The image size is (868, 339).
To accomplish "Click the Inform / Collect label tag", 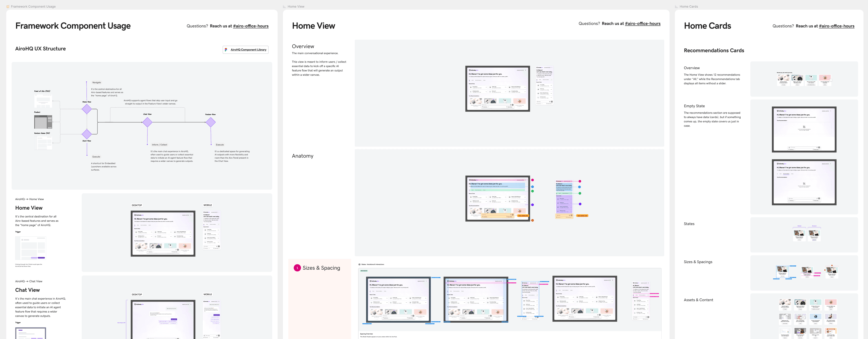I will 160,145.
